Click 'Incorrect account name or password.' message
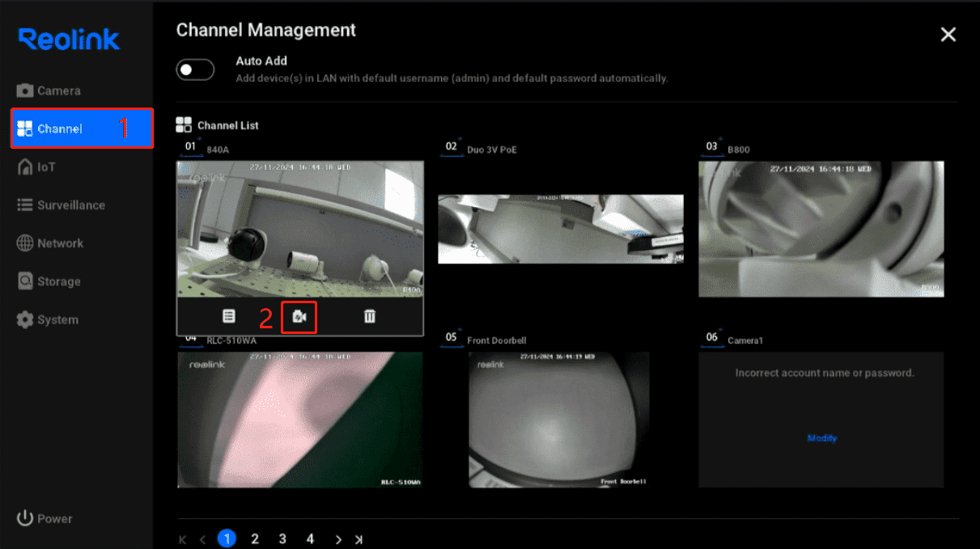The image size is (980, 549). pyautogui.click(x=825, y=374)
